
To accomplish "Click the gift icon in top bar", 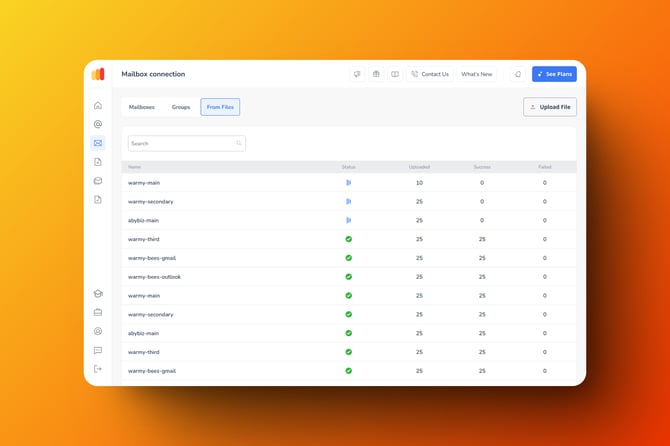I will (x=376, y=74).
